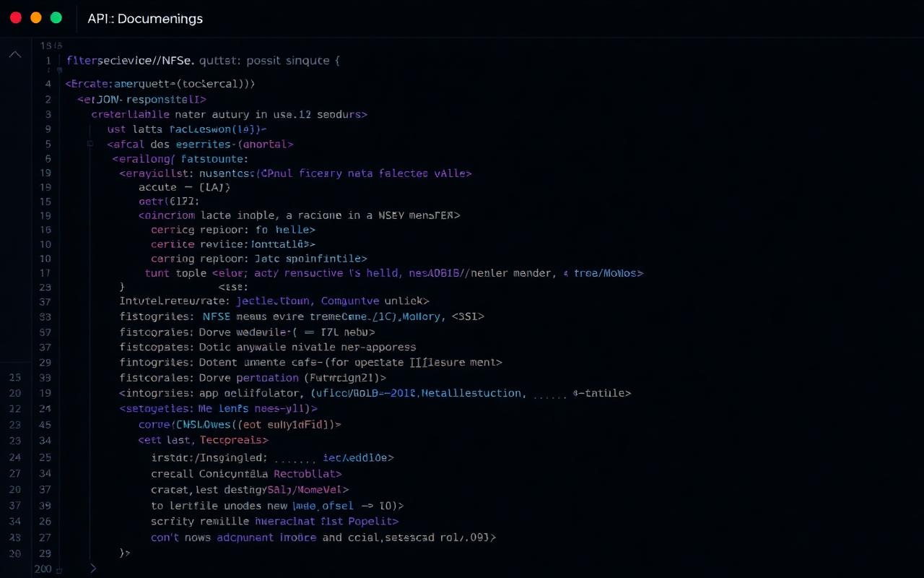Click the 'tunt tople' code line
The width and height of the screenshot is (924, 578).
tap(394, 273)
